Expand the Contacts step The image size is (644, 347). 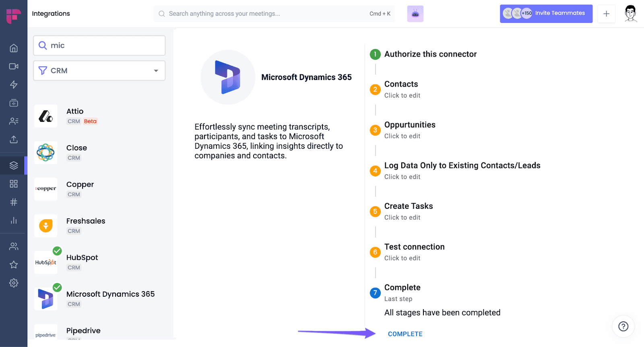click(x=401, y=89)
